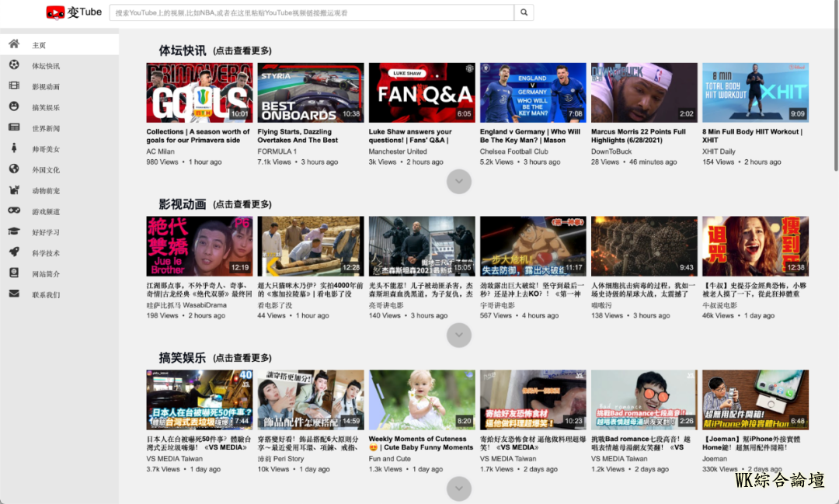The height and width of the screenshot is (504, 839).
Task: Play the 14:59 accessories styling thumbnail
Action: [x=311, y=400]
